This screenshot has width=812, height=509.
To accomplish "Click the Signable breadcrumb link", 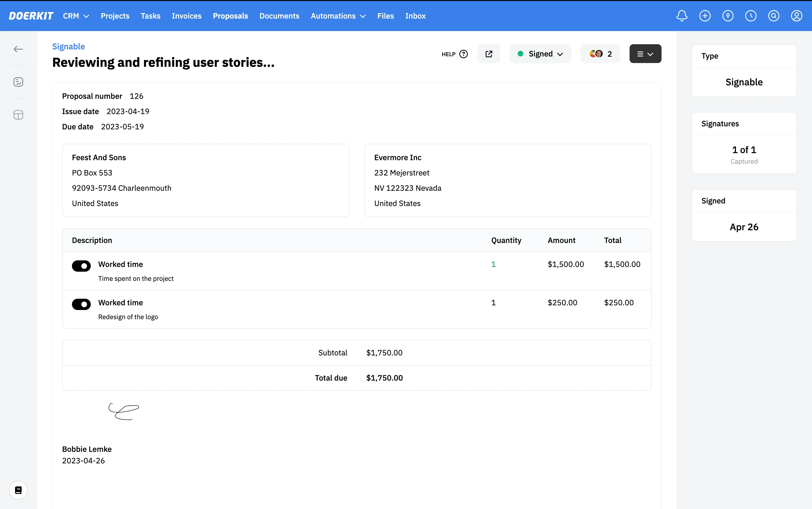I will (68, 47).
